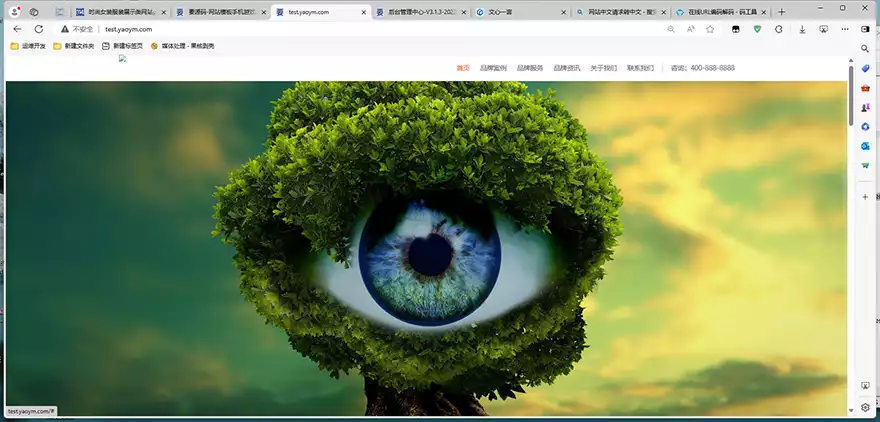Screen dimensions: 880x422
Task: Open the sidebar search magnifier icon
Action: (x=865, y=48)
